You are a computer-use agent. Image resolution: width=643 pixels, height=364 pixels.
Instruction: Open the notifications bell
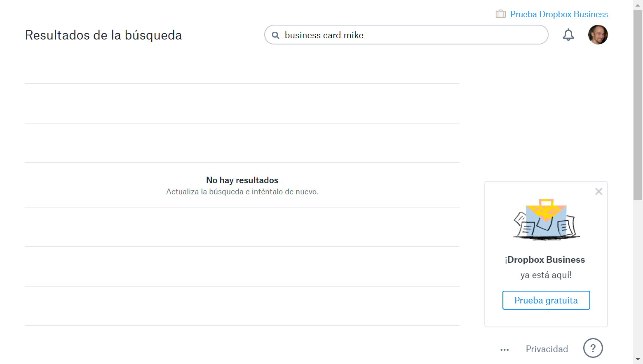[x=568, y=35]
